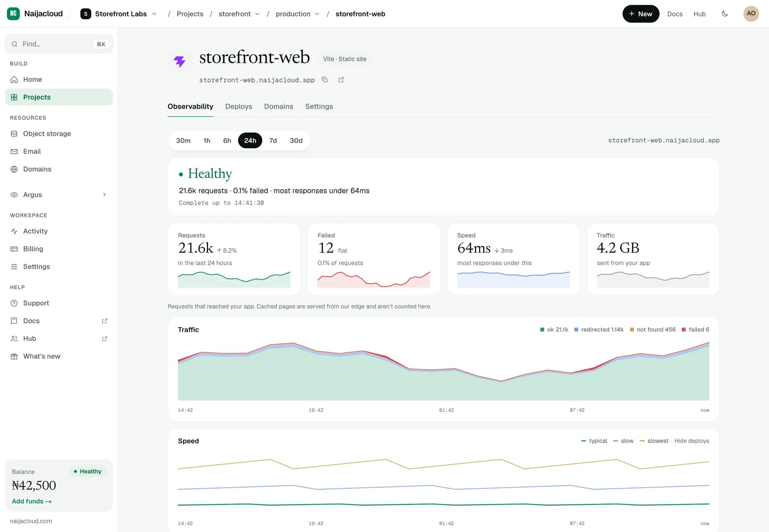Screen dimensions: 769x532
Task: Click the Billing card icon
Action: coord(14,249)
